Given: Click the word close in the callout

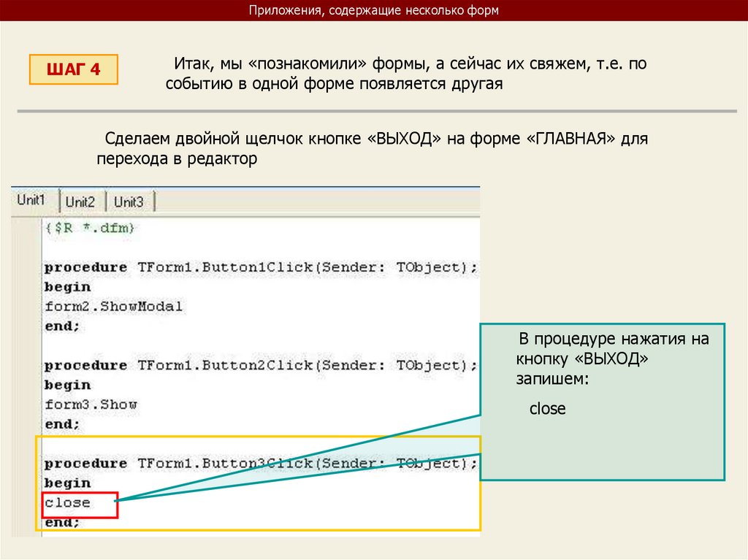Looking at the screenshot, I should point(547,409).
